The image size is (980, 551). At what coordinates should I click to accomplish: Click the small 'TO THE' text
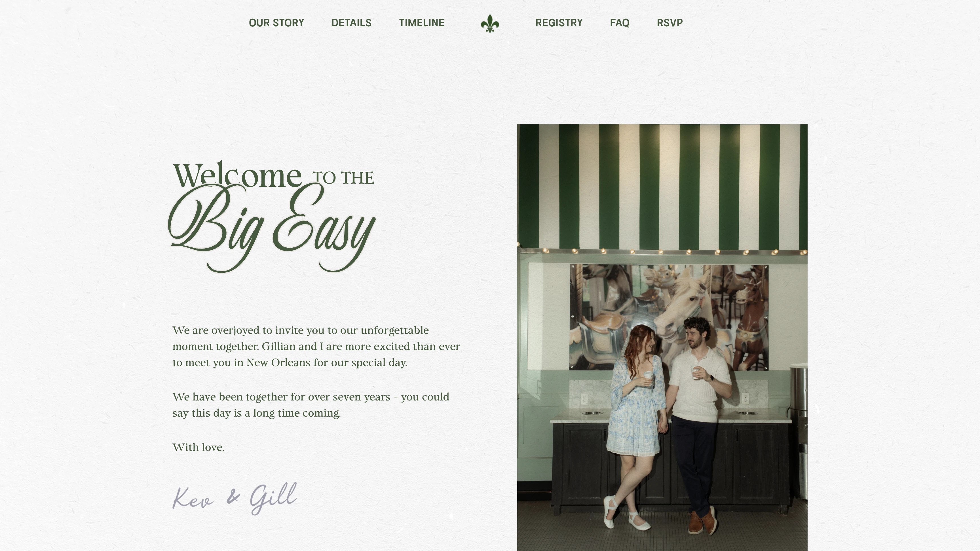(343, 178)
